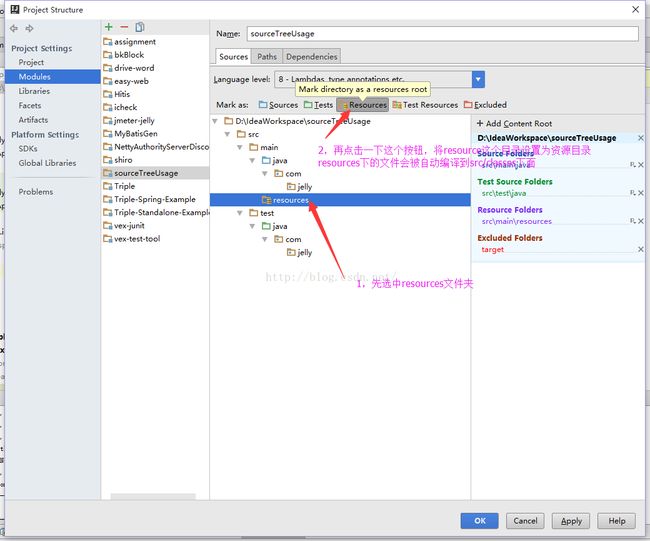
Task: Open Project settings section
Action: point(31,62)
